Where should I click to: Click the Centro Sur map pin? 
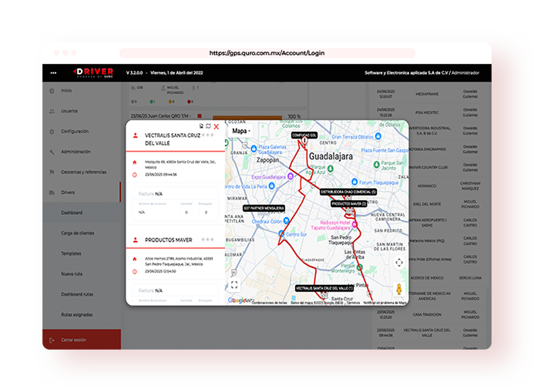click(x=281, y=233)
